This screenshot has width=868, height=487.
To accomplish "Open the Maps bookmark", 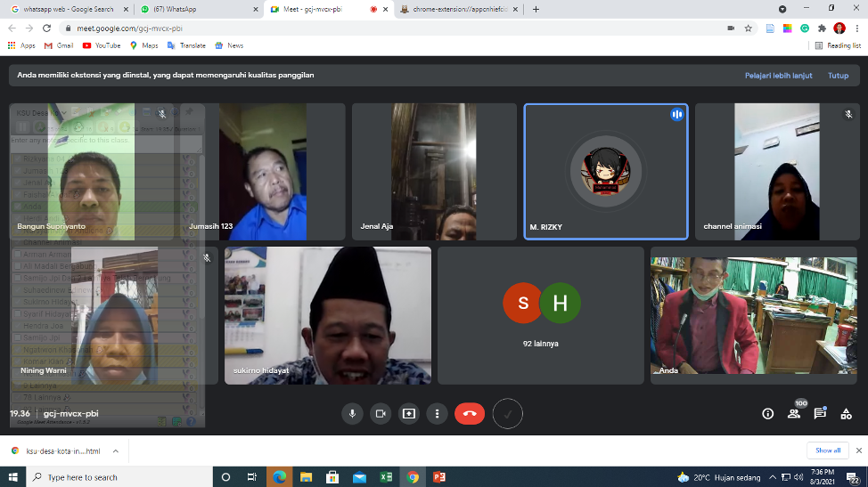I will [x=144, y=45].
